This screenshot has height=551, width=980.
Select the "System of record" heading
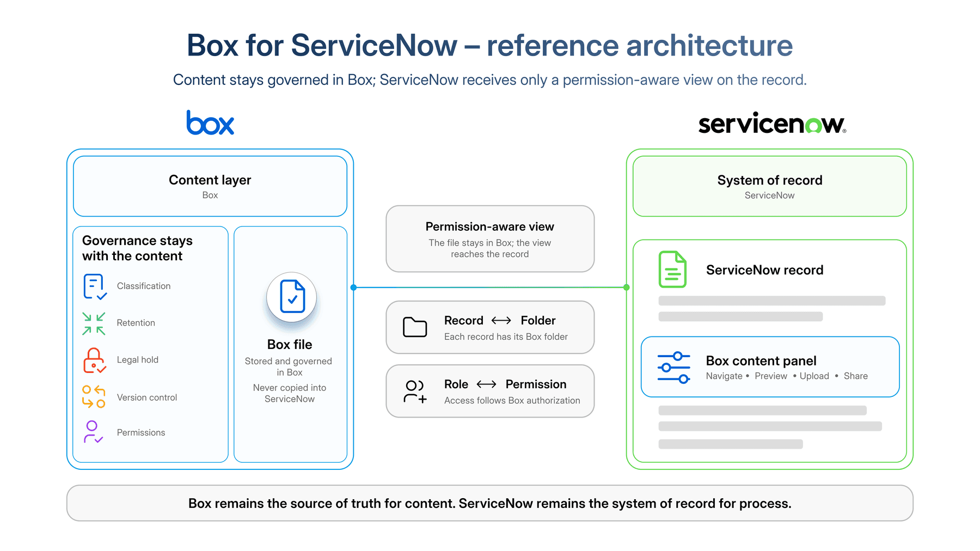click(770, 180)
